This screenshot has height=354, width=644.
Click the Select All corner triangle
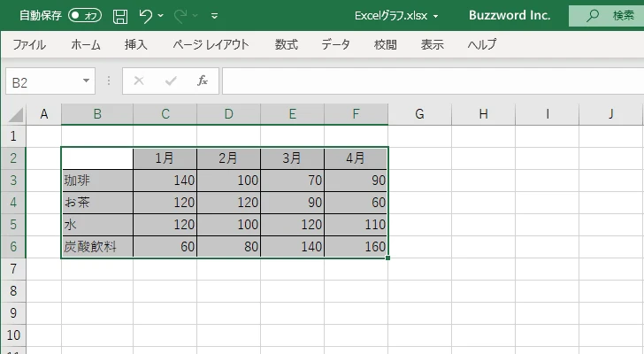16,114
